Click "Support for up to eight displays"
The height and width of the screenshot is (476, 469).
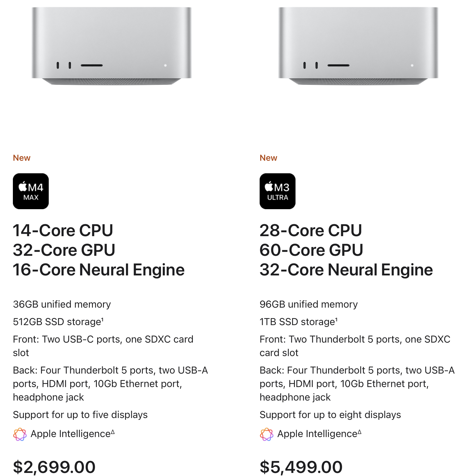click(330, 415)
